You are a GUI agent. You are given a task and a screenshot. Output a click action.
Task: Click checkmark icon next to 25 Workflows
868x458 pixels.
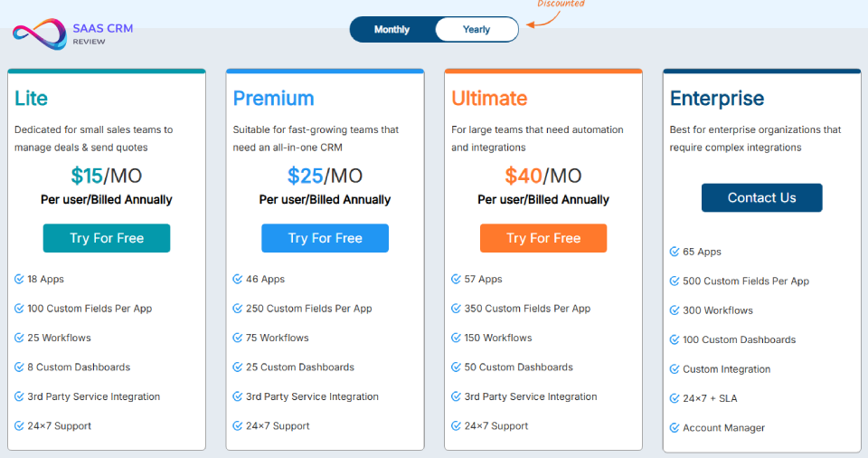[20, 339]
